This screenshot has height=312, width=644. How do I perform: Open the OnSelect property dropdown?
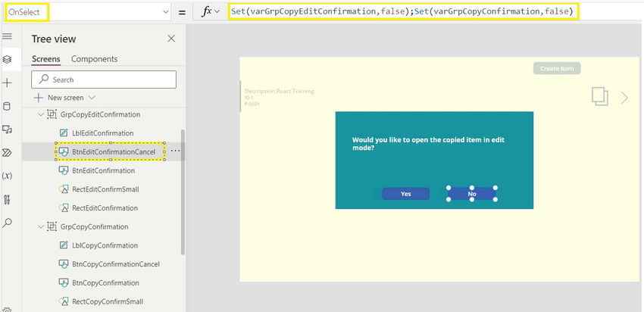pos(166,12)
